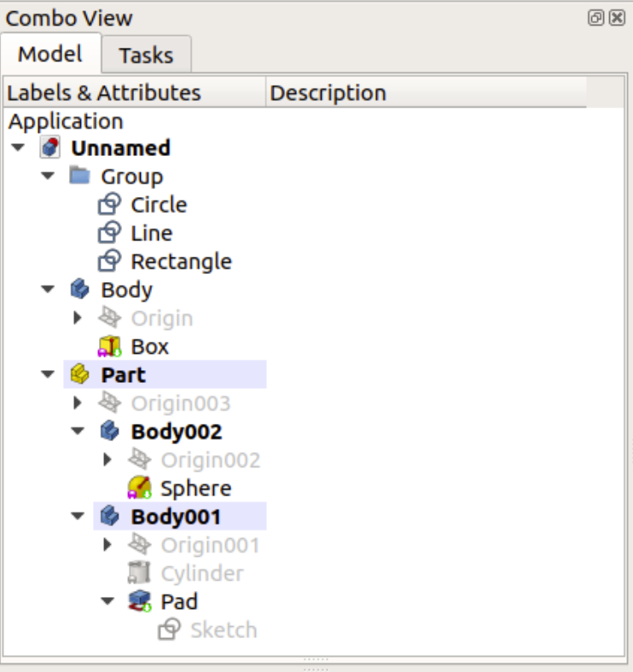
Task: Select the Cylinder label
Action: tap(202, 573)
